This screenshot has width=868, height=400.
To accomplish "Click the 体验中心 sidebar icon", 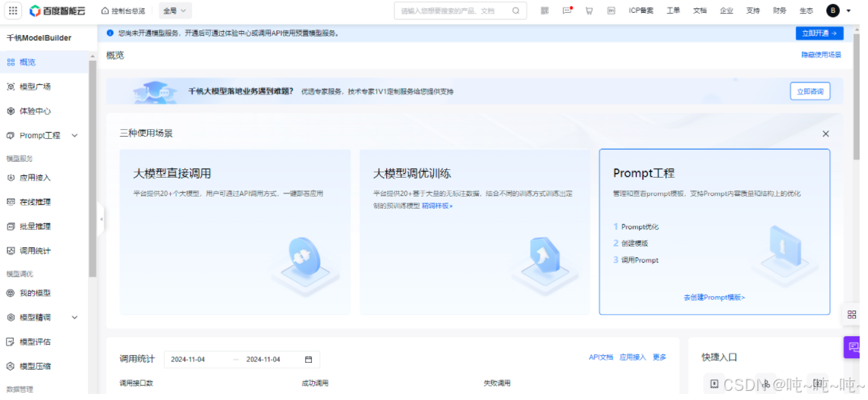I will (11, 111).
